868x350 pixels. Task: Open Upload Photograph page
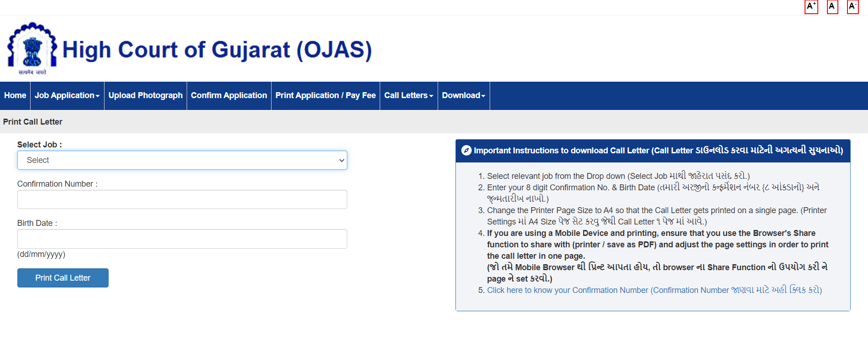[146, 95]
